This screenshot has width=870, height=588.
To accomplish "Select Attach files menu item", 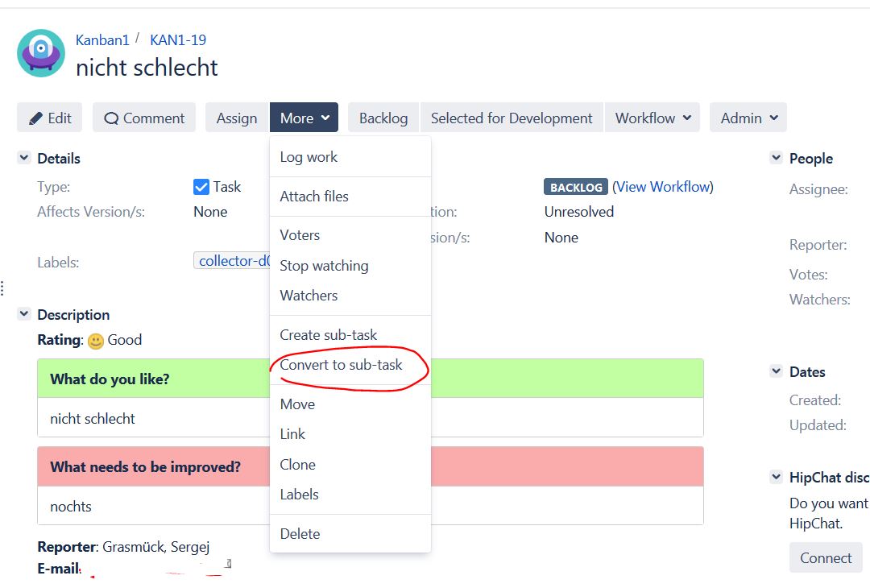I will tap(350, 197).
